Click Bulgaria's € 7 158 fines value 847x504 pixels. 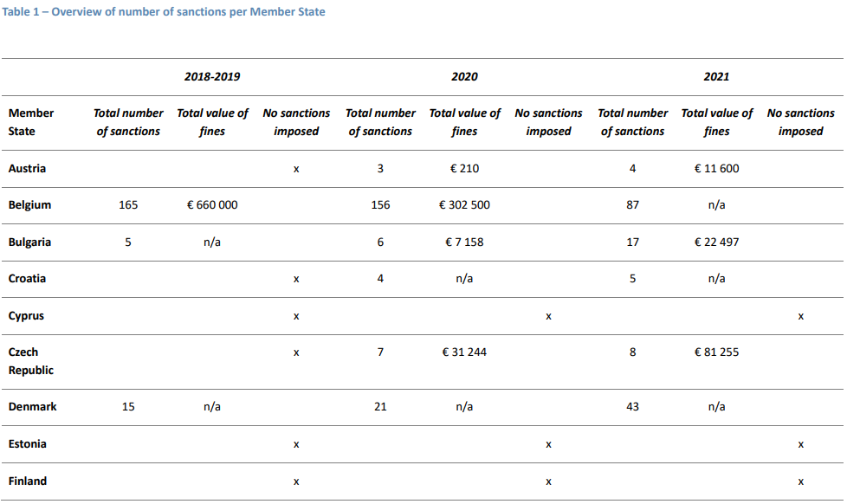pos(464,242)
